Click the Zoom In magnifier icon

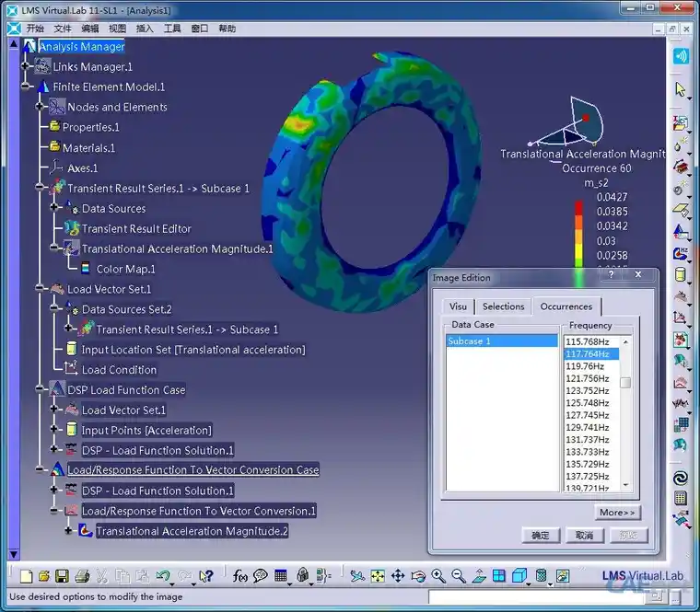(x=438, y=576)
